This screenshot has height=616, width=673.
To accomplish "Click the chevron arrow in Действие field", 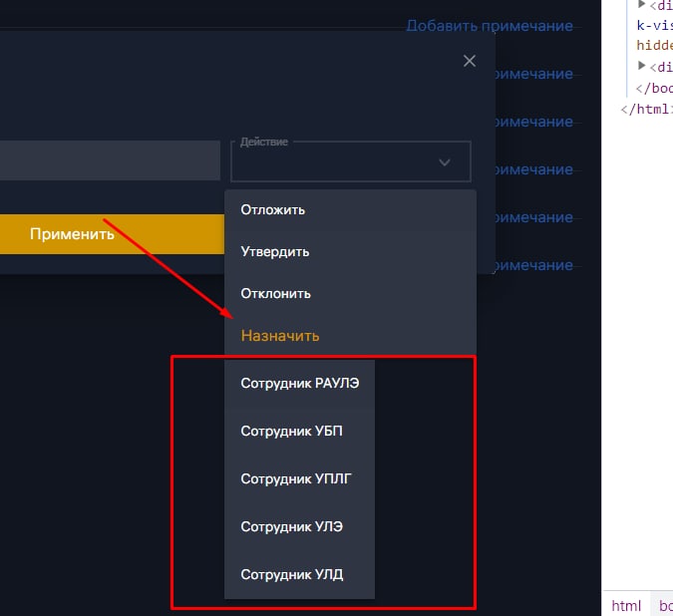I will [445, 162].
